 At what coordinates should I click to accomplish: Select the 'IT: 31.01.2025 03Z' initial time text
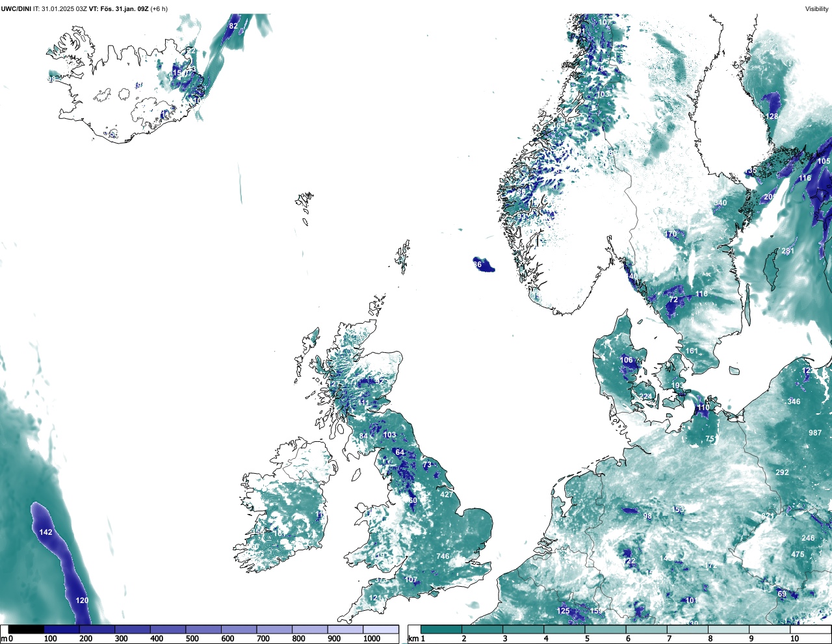(60, 8)
